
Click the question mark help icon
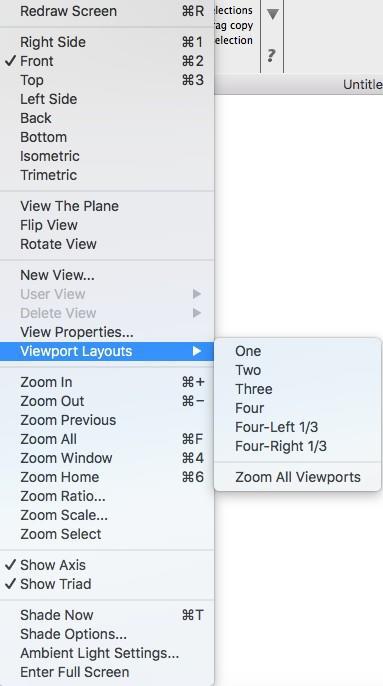pos(271,56)
